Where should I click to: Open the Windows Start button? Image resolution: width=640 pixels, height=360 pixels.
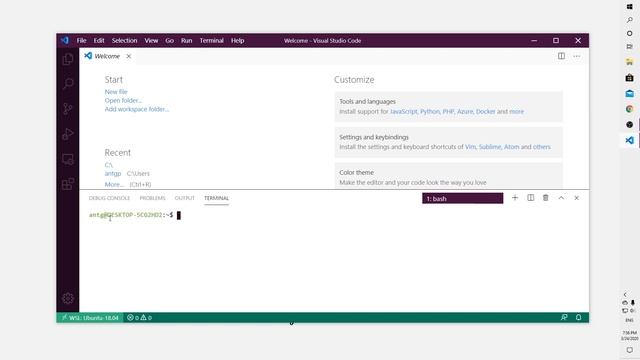pos(629,7)
